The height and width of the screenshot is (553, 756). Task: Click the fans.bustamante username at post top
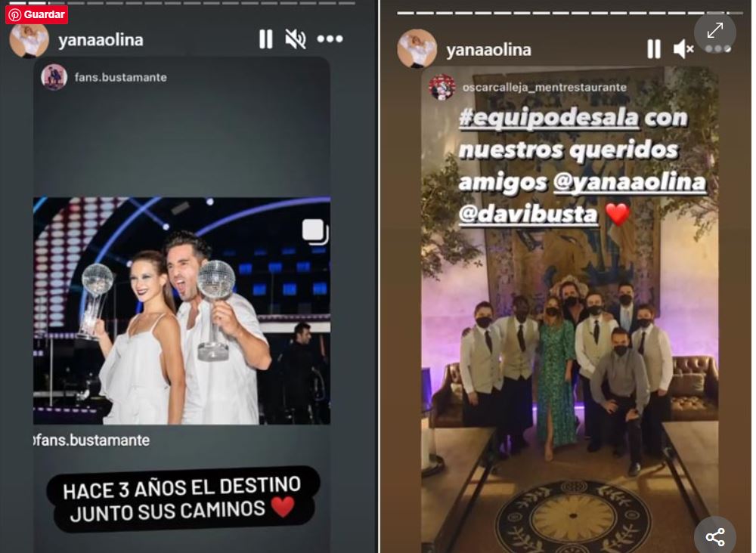coord(120,78)
